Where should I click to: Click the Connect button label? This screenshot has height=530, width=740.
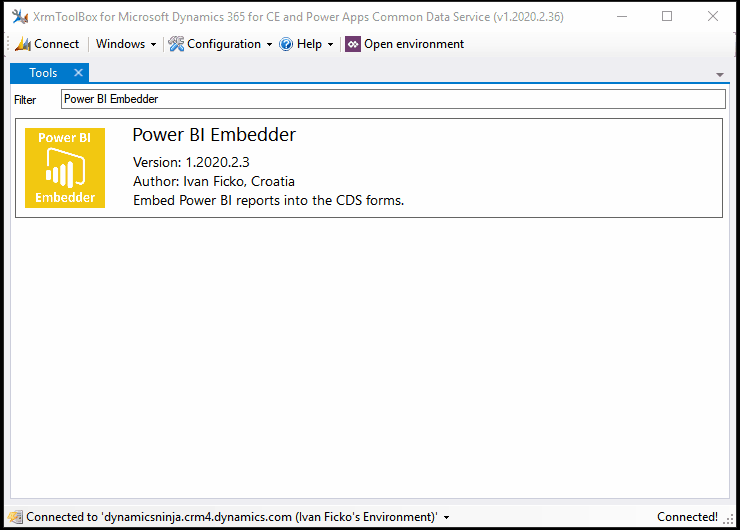(57, 44)
